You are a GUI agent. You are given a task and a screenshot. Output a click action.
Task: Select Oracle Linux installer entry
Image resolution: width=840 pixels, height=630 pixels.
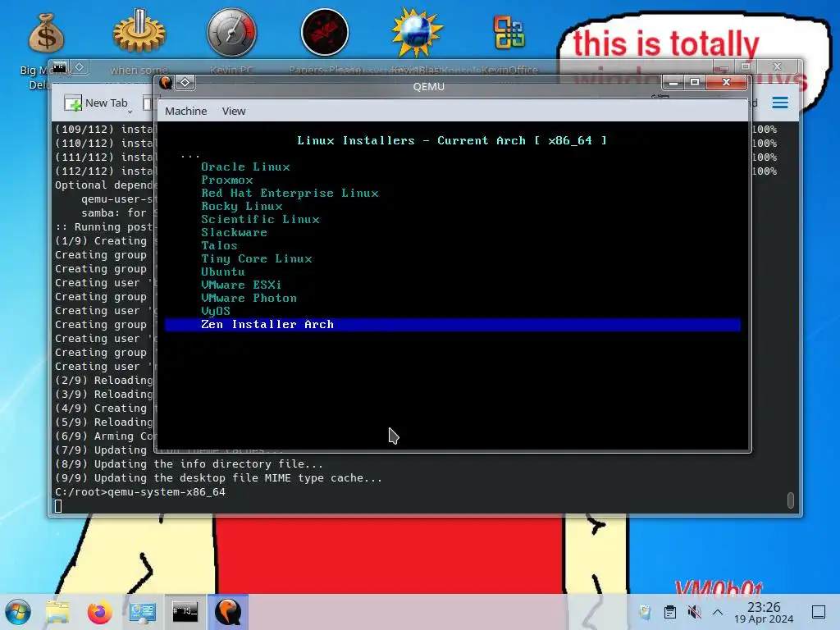[245, 167]
